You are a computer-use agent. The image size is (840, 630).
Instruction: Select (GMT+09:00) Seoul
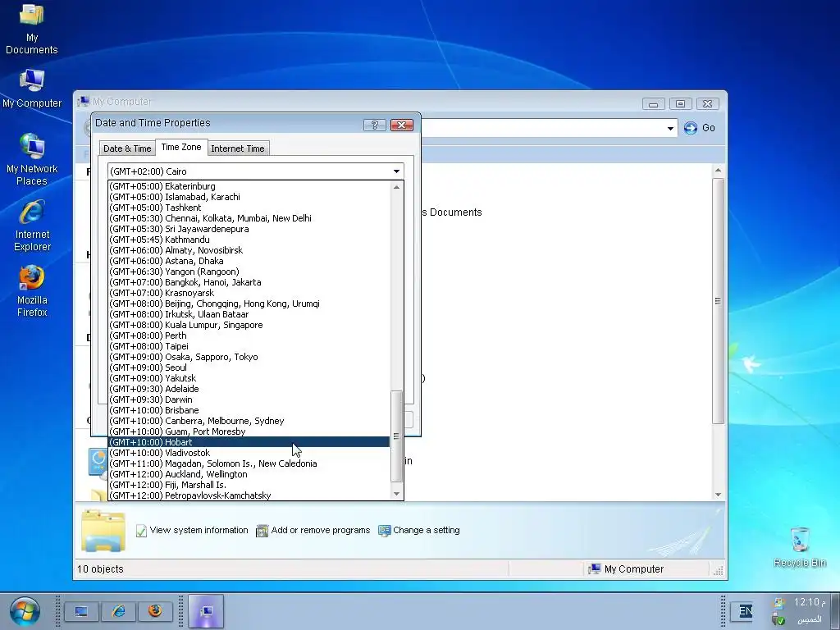click(x=249, y=367)
